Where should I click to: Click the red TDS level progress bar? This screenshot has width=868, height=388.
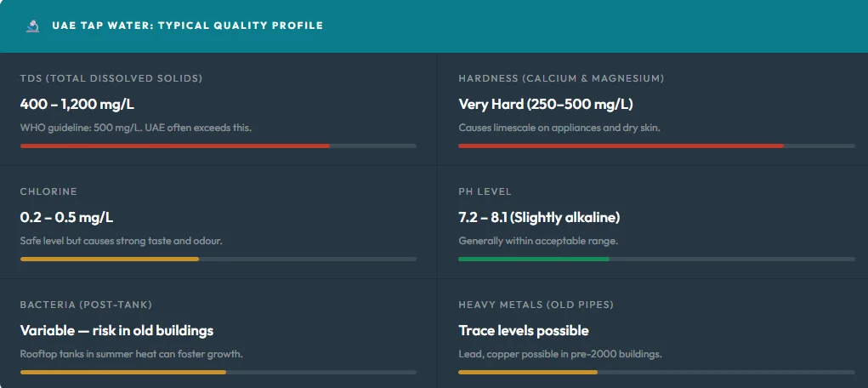(x=175, y=145)
